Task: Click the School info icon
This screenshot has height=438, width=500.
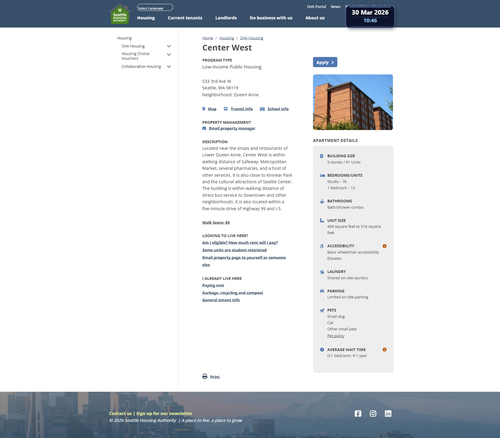Action: click(262, 109)
